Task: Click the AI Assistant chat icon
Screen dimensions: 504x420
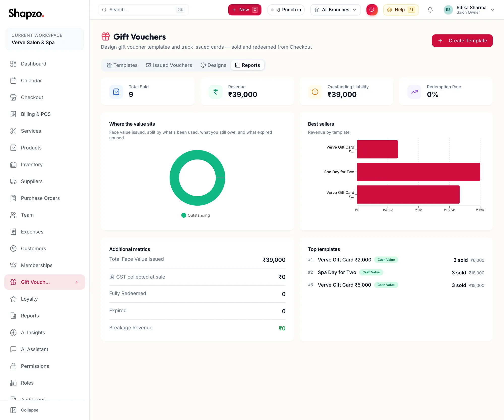Action: coord(13,349)
